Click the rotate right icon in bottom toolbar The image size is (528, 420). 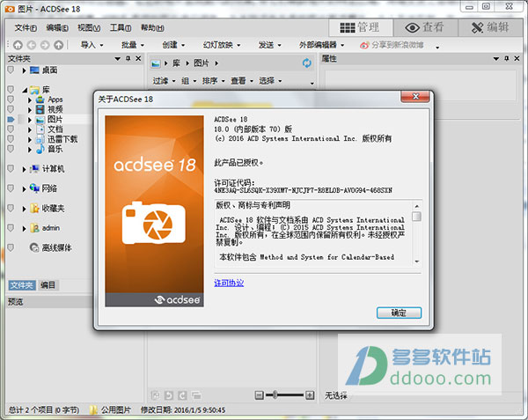click(x=182, y=395)
